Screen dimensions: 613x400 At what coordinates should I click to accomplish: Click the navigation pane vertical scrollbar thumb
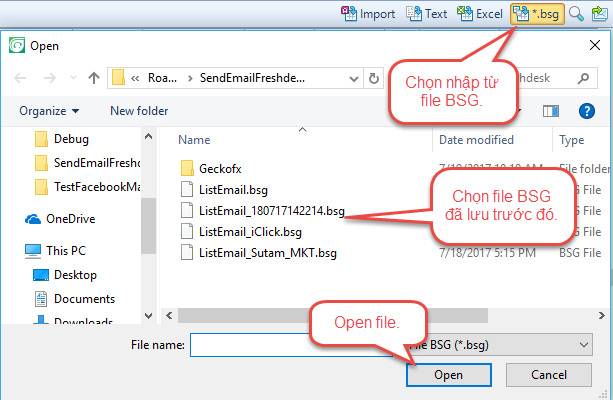(149, 226)
